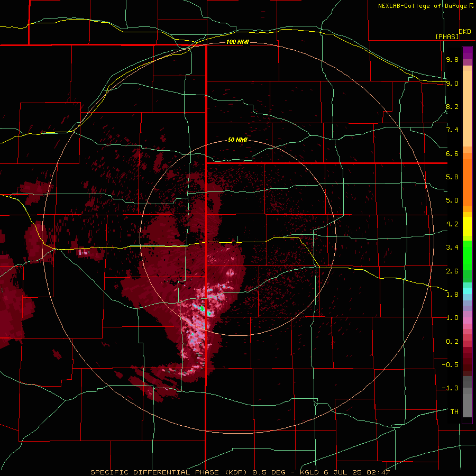Screen dimensions: 476x476
Task: Pick the pink band of the color scale
Action: click(467, 321)
